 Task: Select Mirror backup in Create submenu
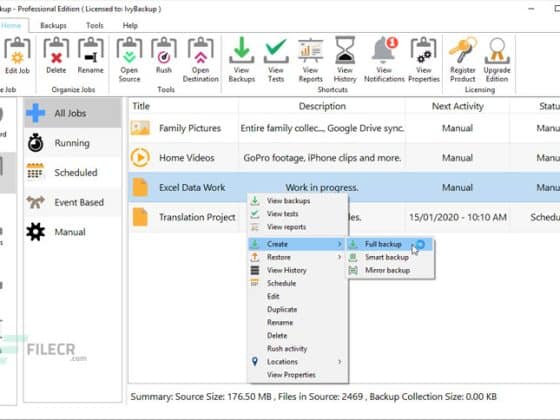(390, 270)
